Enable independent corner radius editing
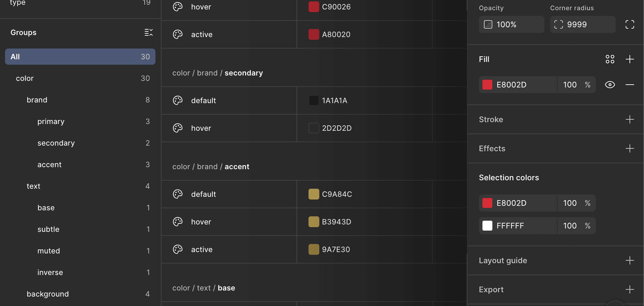The width and height of the screenshot is (644, 306). [x=630, y=24]
